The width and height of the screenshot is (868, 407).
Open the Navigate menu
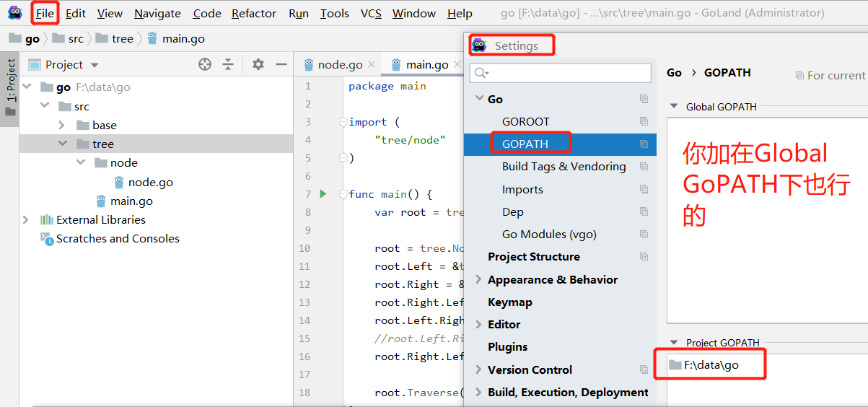pos(158,13)
